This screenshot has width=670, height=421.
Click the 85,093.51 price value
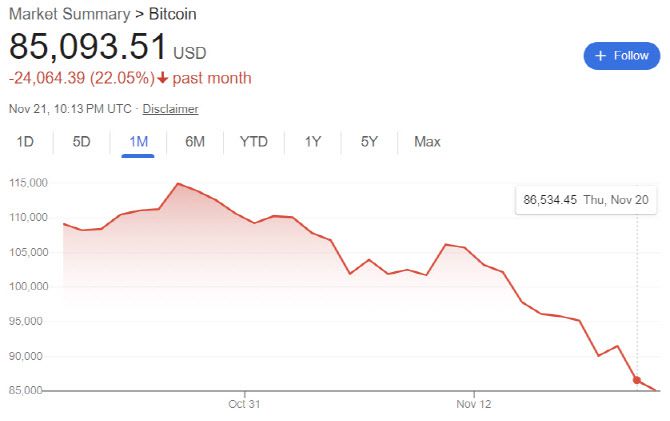[x=88, y=49]
